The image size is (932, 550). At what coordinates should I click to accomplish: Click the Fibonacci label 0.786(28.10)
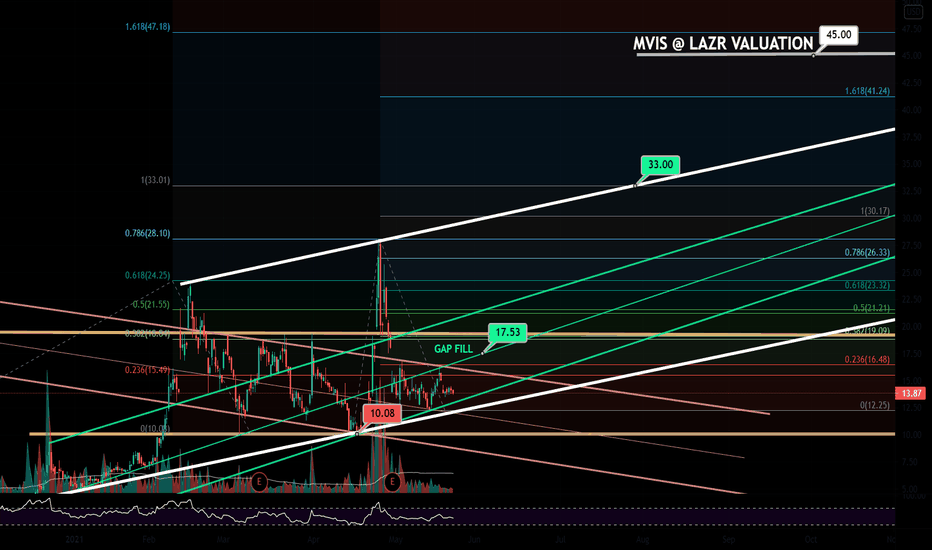147,234
